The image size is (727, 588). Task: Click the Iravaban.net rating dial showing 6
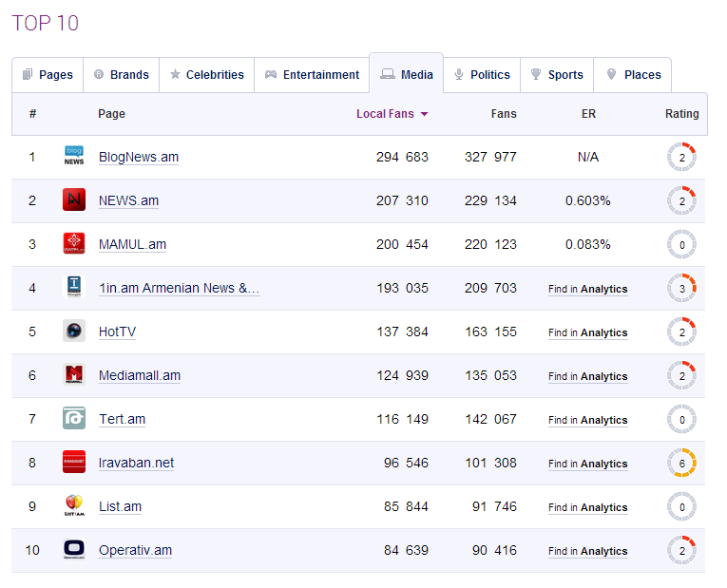[x=681, y=463]
